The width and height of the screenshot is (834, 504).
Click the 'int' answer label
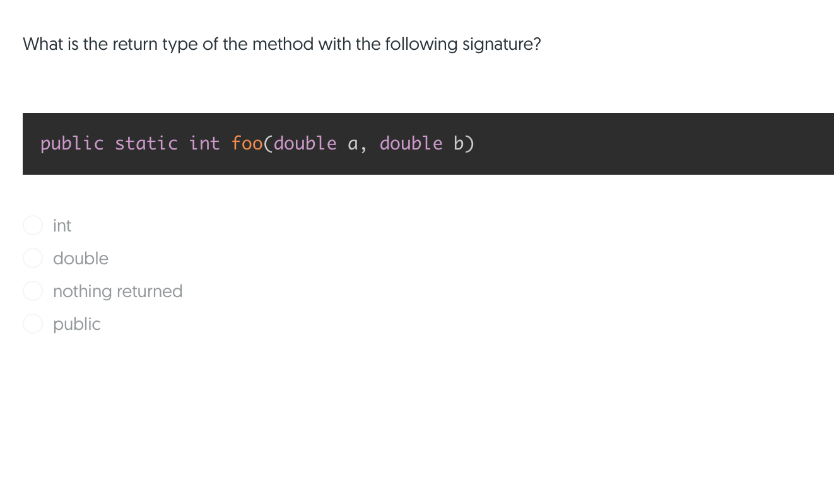pyautogui.click(x=62, y=225)
